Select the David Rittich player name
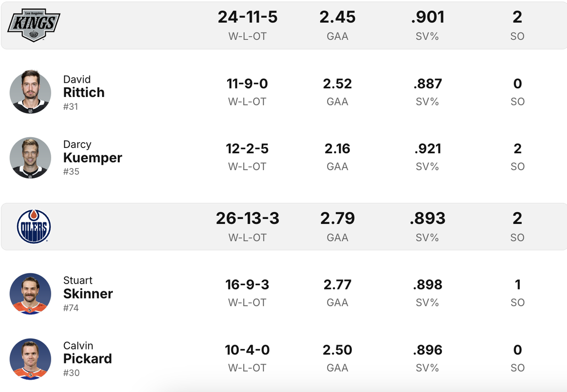The image size is (567, 392). (x=84, y=87)
